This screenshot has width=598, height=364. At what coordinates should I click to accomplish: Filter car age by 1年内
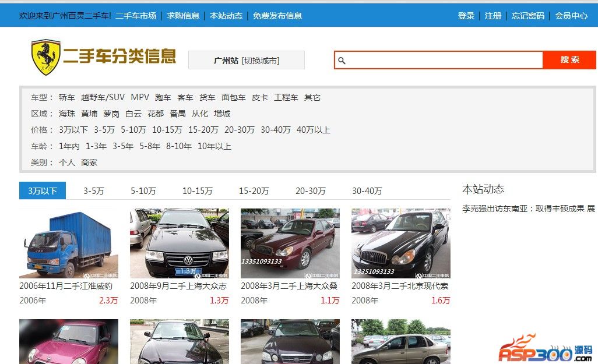[x=69, y=146]
